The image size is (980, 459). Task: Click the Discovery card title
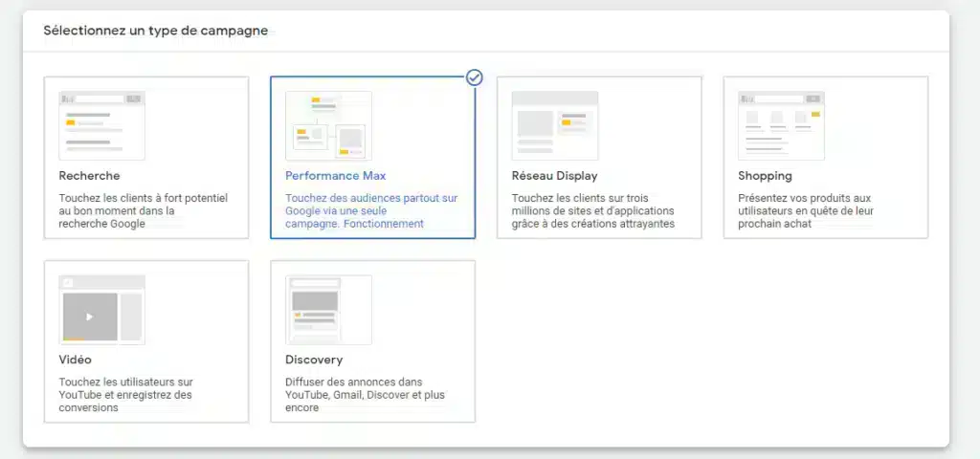tap(314, 361)
